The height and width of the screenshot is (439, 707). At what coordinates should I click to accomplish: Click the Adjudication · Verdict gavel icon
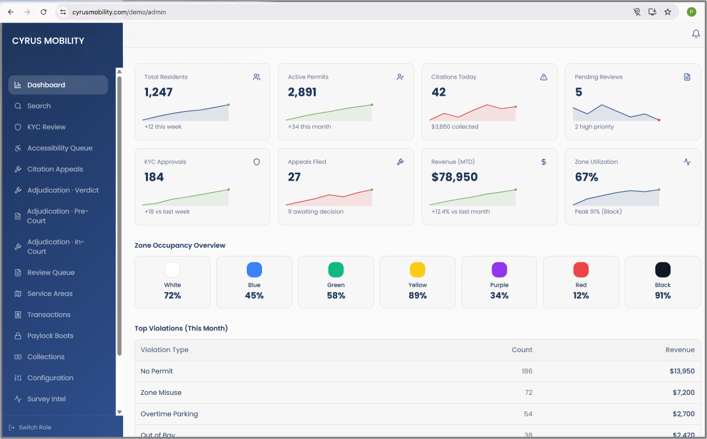(x=18, y=190)
